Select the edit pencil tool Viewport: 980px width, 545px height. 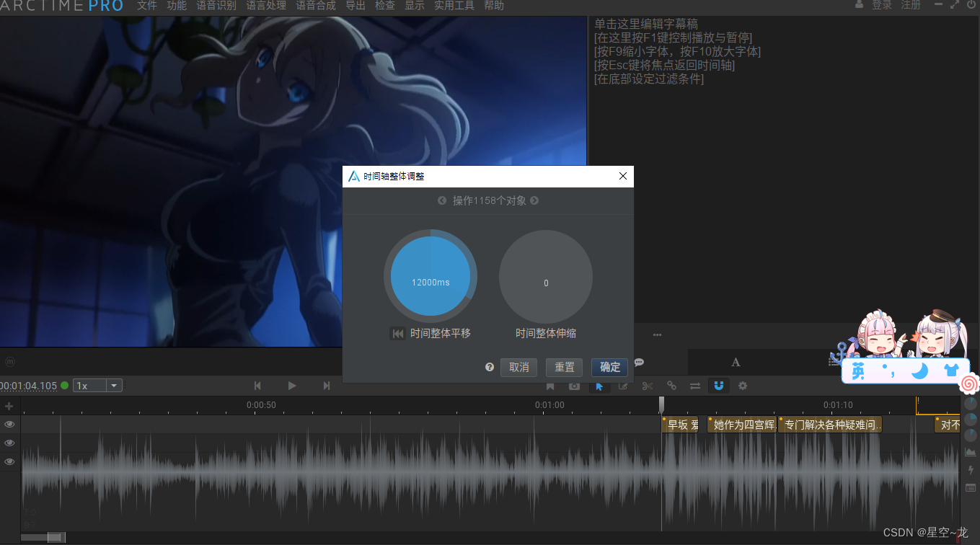624,386
